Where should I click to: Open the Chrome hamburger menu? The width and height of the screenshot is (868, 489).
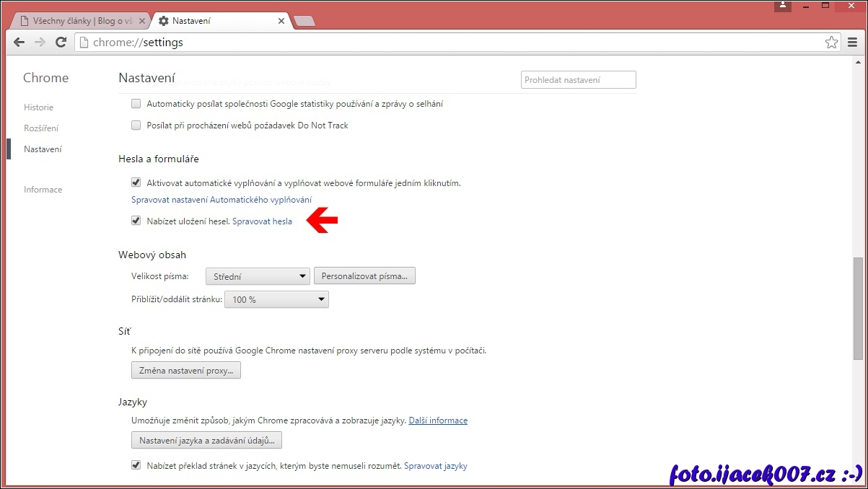point(852,43)
